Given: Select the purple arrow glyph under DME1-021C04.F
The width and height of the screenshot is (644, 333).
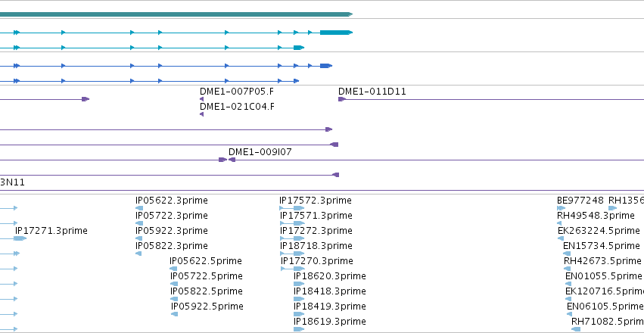Looking at the screenshot, I should tap(201, 114).
